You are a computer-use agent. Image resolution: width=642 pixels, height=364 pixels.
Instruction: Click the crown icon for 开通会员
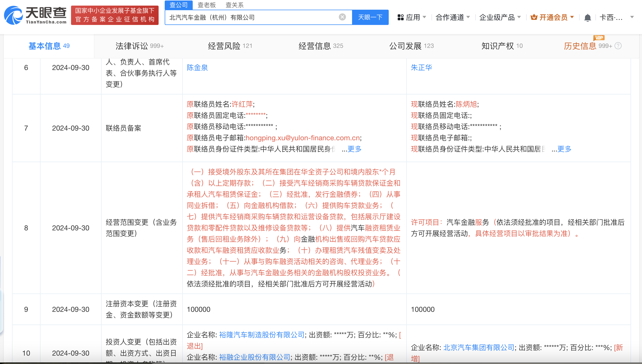pyautogui.click(x=534, y=17)
